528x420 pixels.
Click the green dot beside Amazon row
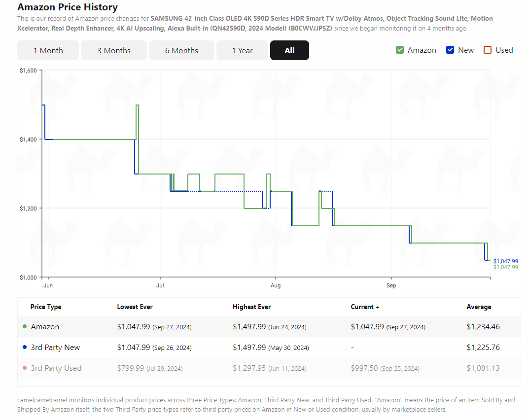tap(25, 327)
